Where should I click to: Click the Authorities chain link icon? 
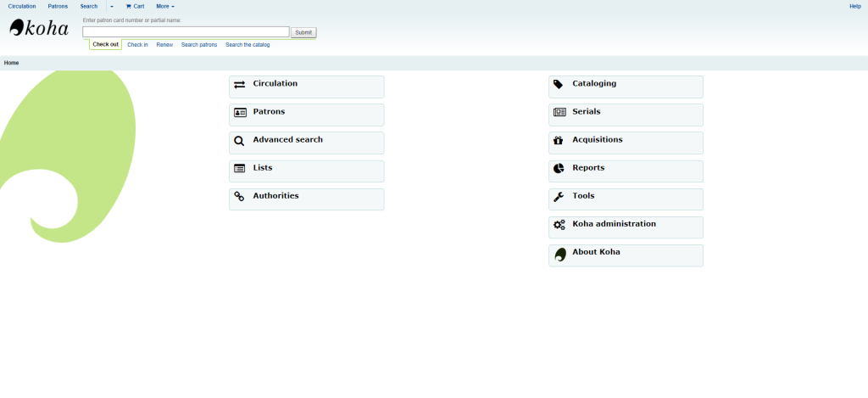point(239,197)
